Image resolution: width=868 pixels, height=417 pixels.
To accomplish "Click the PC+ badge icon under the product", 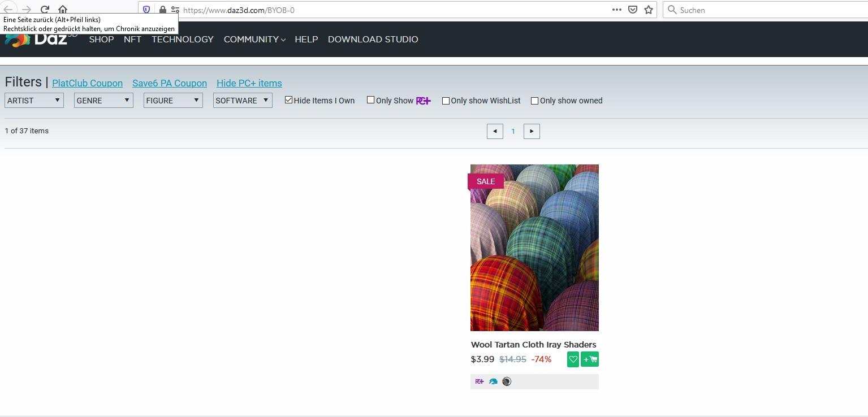I will [x=480, y=381].
